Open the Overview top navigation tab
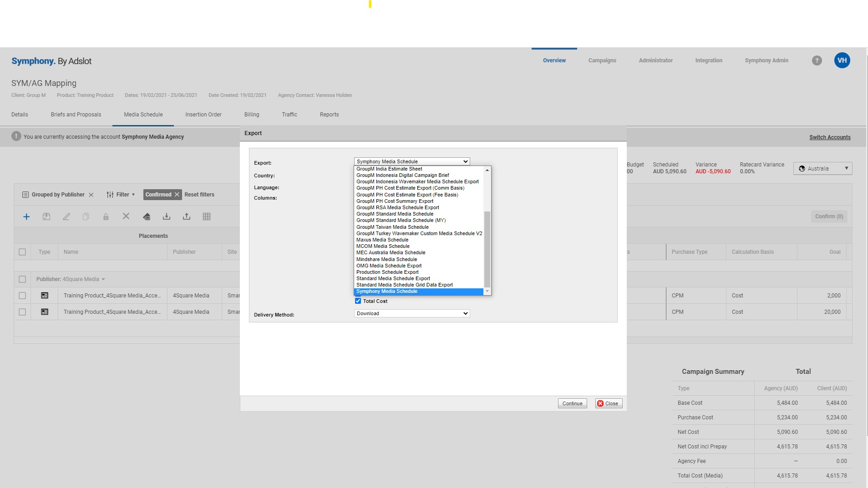 [x=554, y=60]
